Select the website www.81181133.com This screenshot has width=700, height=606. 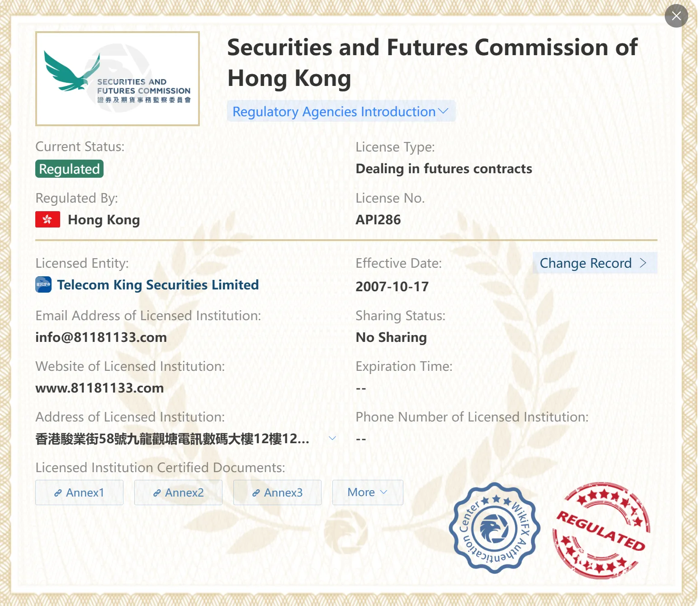click(99, 388)
